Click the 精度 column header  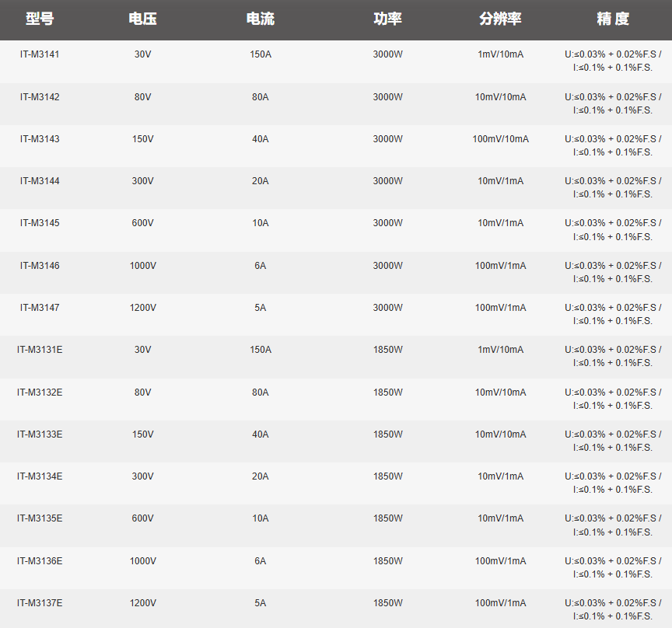point(613,19)
